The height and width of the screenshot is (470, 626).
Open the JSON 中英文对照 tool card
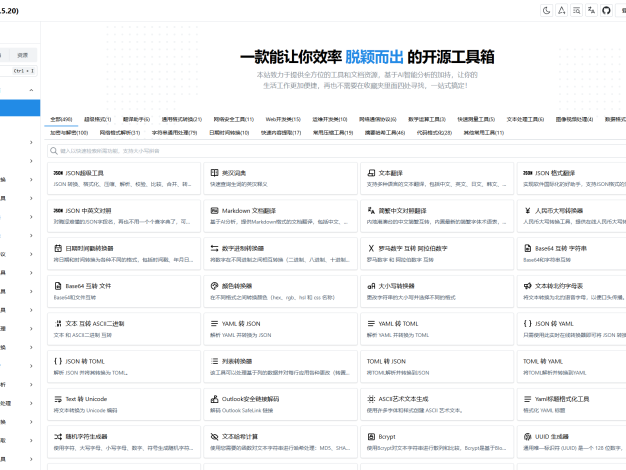(x=124, y=216)
